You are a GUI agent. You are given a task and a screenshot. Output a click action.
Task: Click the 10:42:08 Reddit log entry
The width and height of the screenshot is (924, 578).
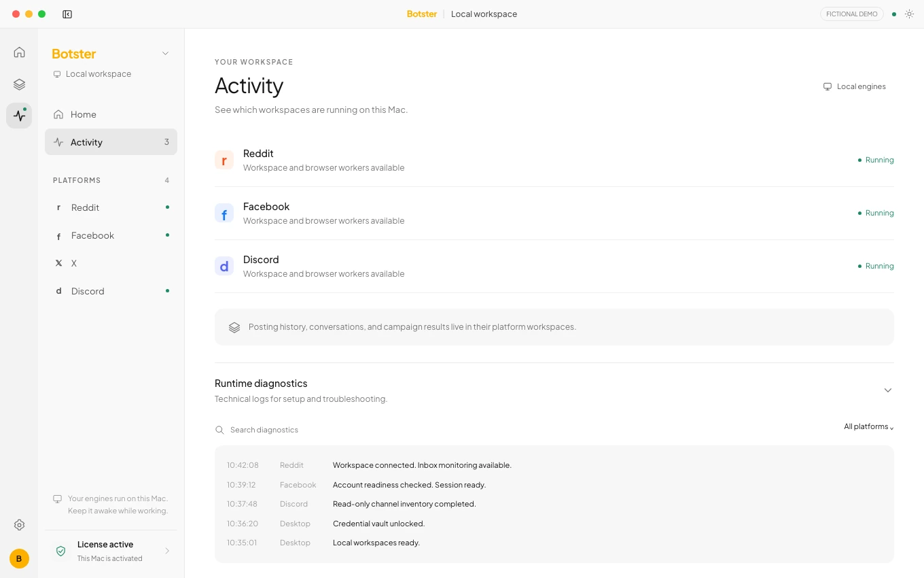pyautogui.click(x=554, y=465)
